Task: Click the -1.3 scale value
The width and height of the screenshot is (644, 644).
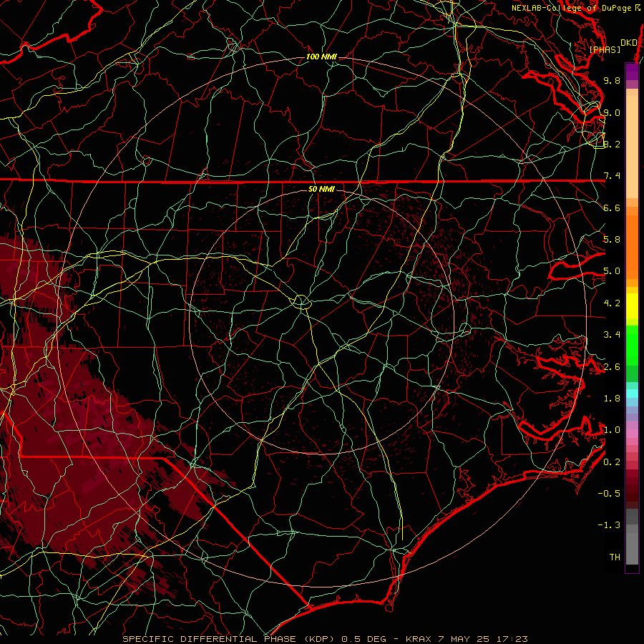Action: pos(609,525)
